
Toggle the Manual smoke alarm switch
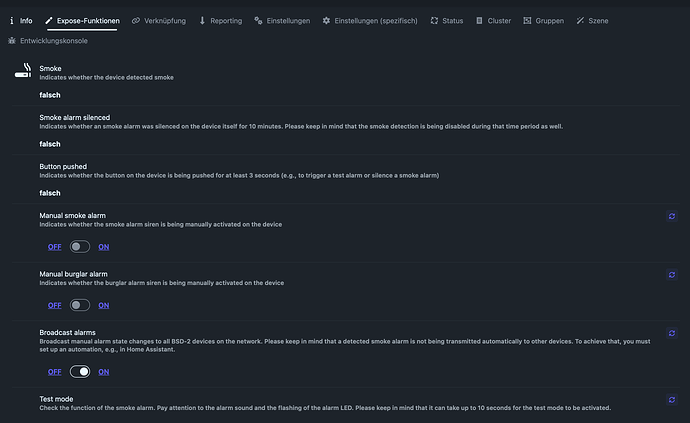(80, 246)
